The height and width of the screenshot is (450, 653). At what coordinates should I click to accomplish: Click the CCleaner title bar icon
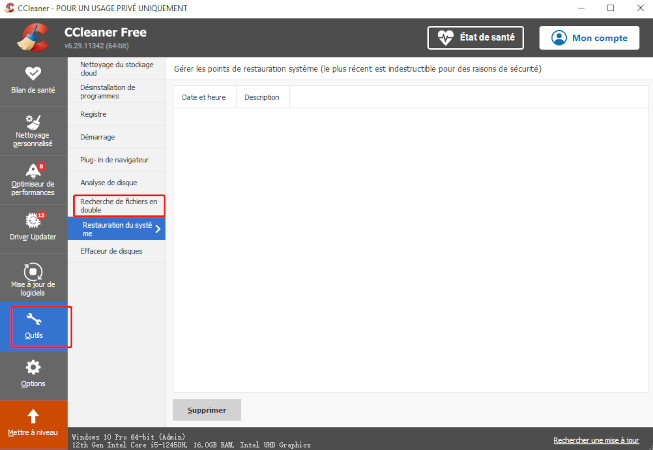pyautogui.click(x=9, y=8)
